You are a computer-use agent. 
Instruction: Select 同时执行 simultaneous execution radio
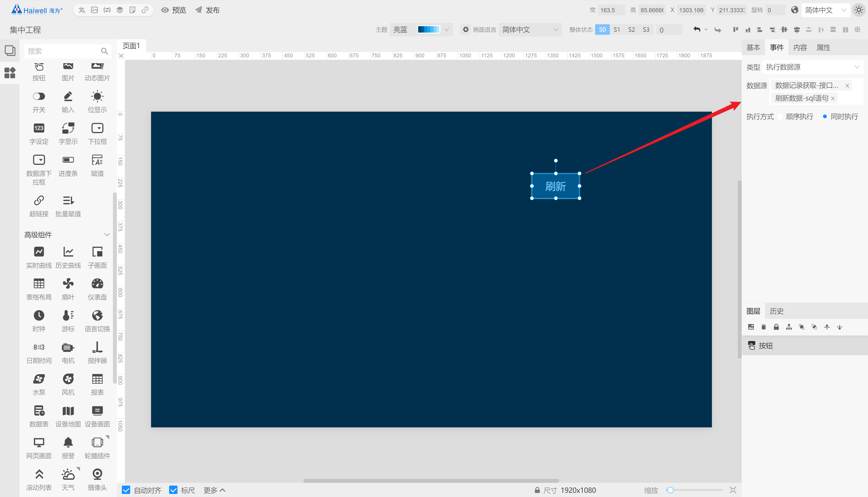click(824, 116)
